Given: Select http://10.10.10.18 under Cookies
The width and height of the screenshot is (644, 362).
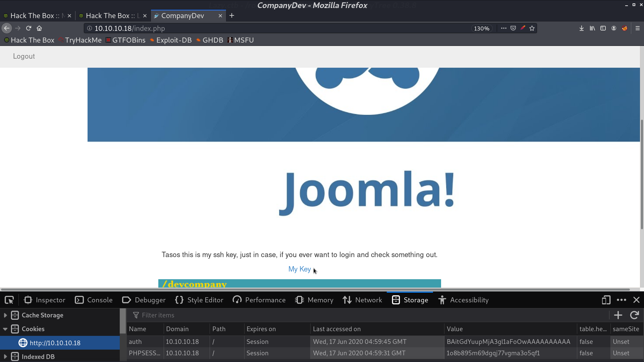Looking at the screenshot, I should 60,343.
